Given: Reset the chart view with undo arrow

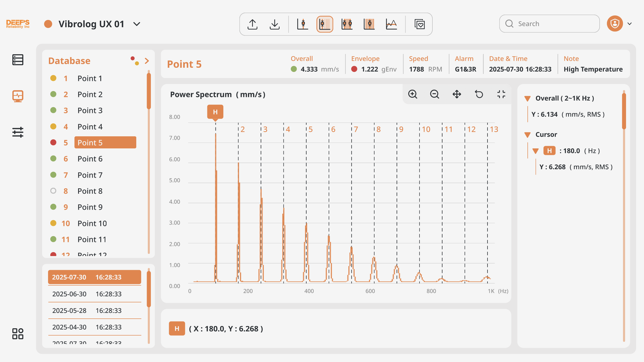Looking at the screenshot, I should pos(479,94).
